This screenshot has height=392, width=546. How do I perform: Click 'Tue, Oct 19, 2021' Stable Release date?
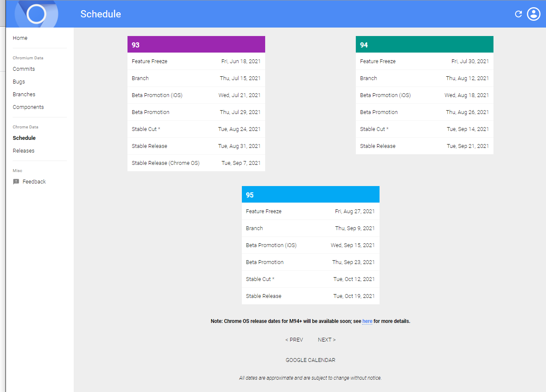pos(354,296)
